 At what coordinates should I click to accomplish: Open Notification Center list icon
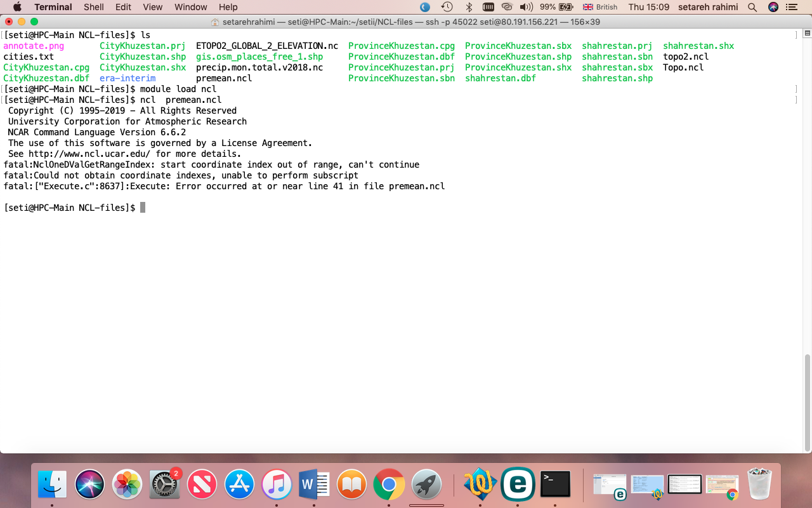point(793,7)
